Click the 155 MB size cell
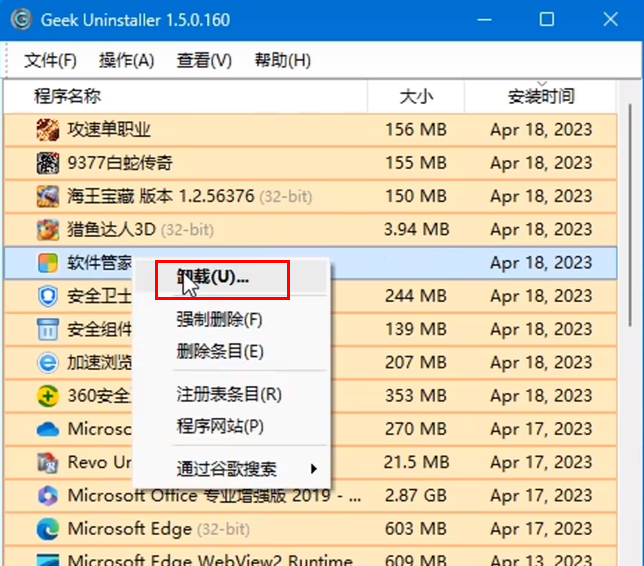 click(x=416, y=163)
